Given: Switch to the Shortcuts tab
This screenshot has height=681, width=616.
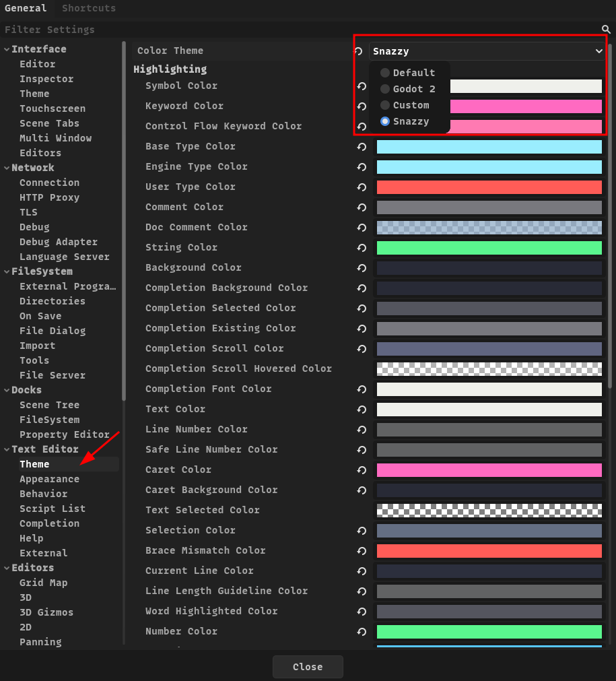Looking at the screenshot, I should click(x=89, y=8).
